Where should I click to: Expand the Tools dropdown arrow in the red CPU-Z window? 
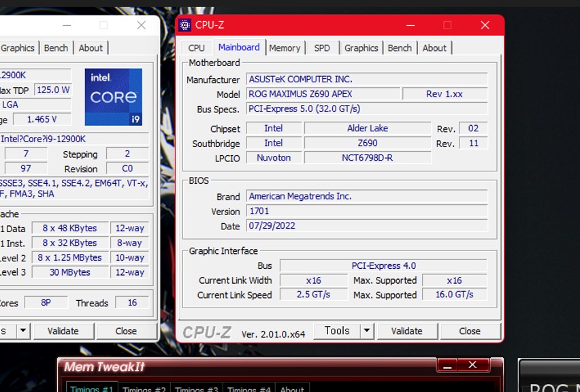tap(367, 331)
